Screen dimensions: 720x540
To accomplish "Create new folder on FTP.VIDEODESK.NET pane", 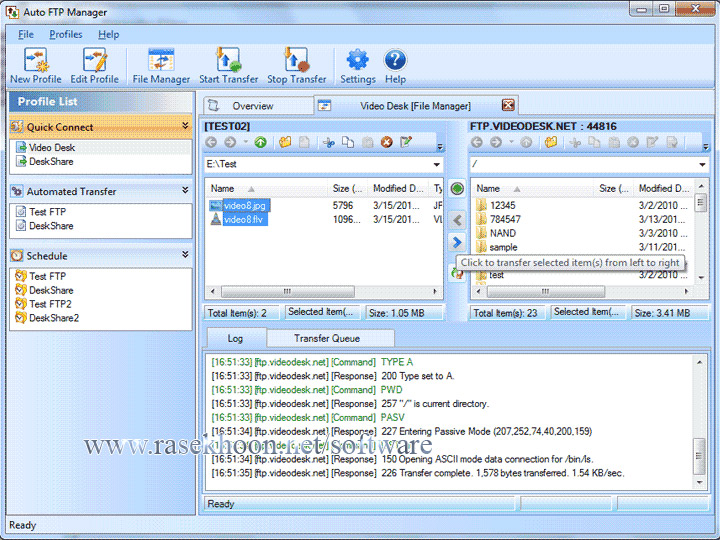I will (x=551, y=142).
